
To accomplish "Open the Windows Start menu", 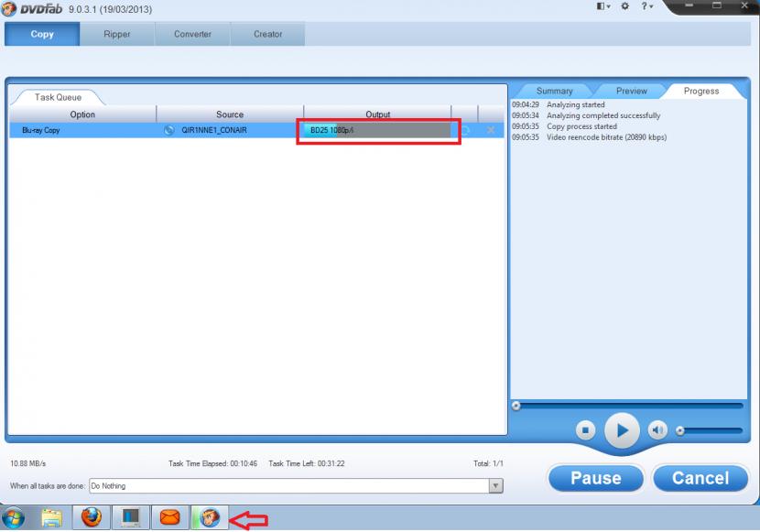I will (14, 518).
